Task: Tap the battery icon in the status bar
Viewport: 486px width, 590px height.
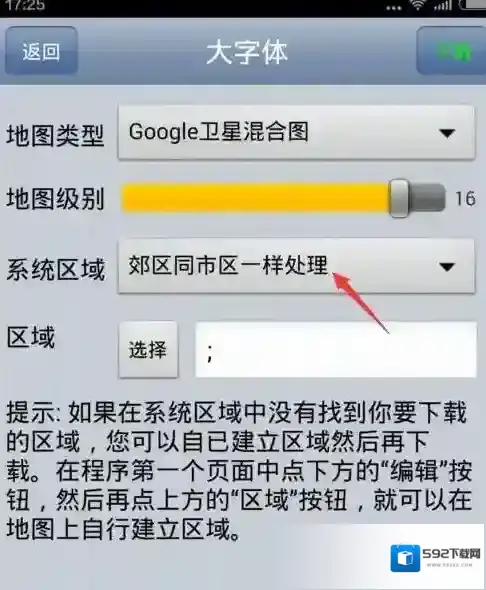Action: coord(473,5)
